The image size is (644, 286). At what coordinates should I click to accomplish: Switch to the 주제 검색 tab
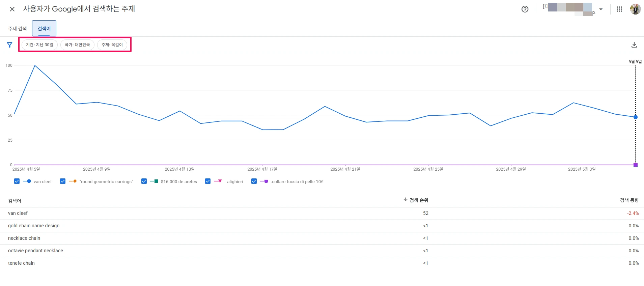[17, 29]
